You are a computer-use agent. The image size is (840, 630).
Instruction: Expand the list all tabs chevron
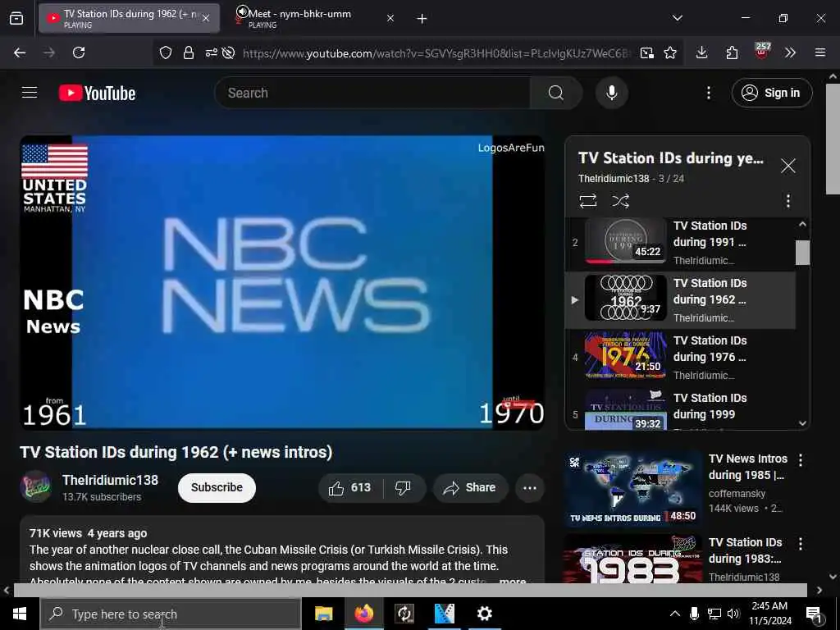pyautogui.click(x=678, y=18)
